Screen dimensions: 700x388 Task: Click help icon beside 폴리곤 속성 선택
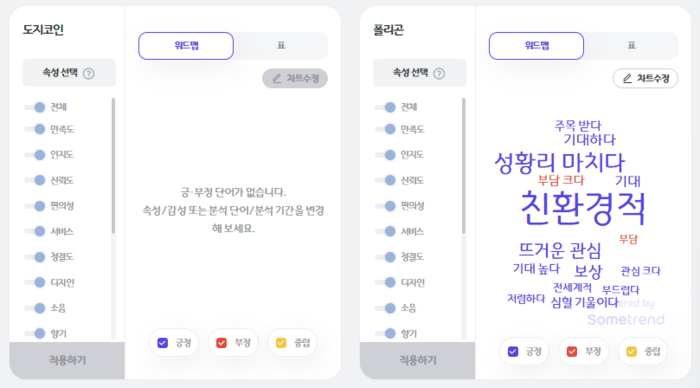click(x=439, y=74)
